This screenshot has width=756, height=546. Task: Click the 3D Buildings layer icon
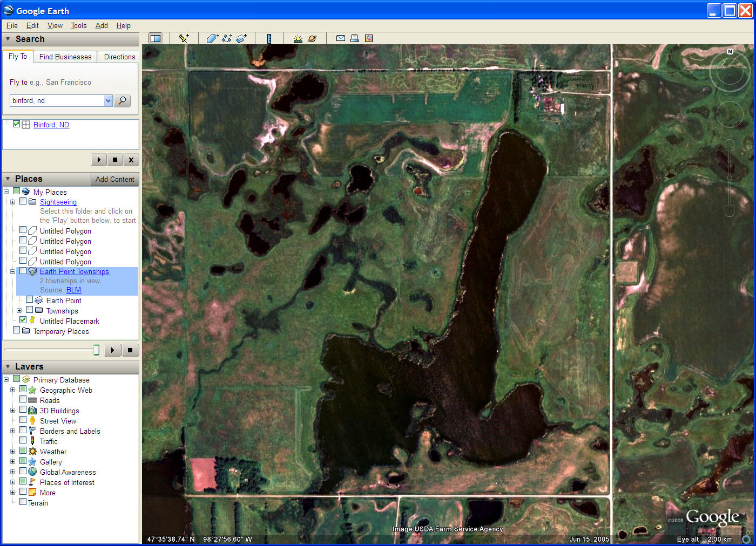pos(32,411)
